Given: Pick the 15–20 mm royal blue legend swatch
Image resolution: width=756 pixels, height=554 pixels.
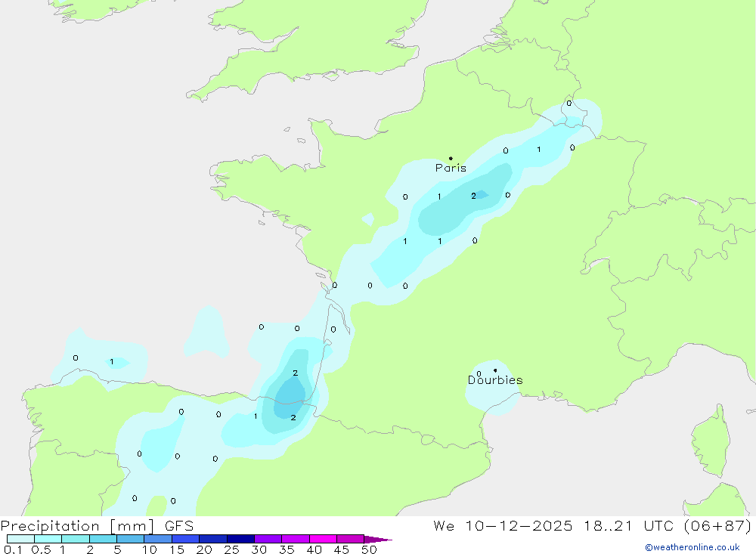Looking at the screenshot, I should point(186,539).
